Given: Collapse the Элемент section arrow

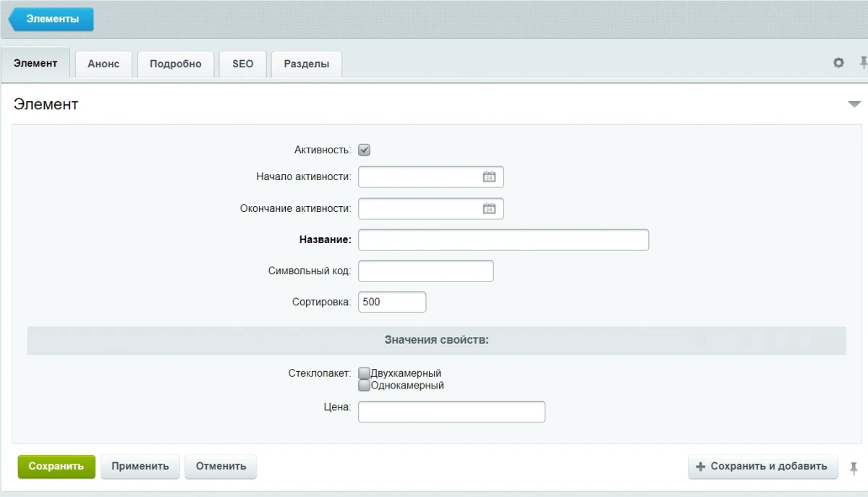Looking at the screenshot, I should point(854,105).
